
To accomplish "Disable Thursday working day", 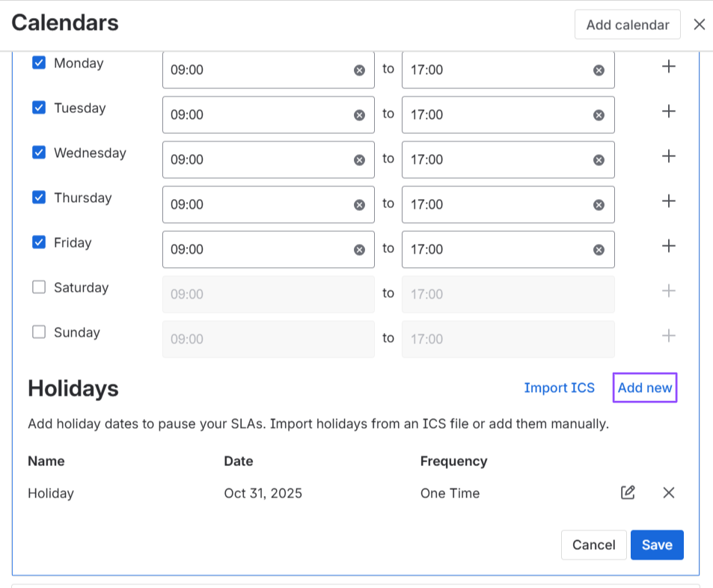I will [x=39, y=197].
